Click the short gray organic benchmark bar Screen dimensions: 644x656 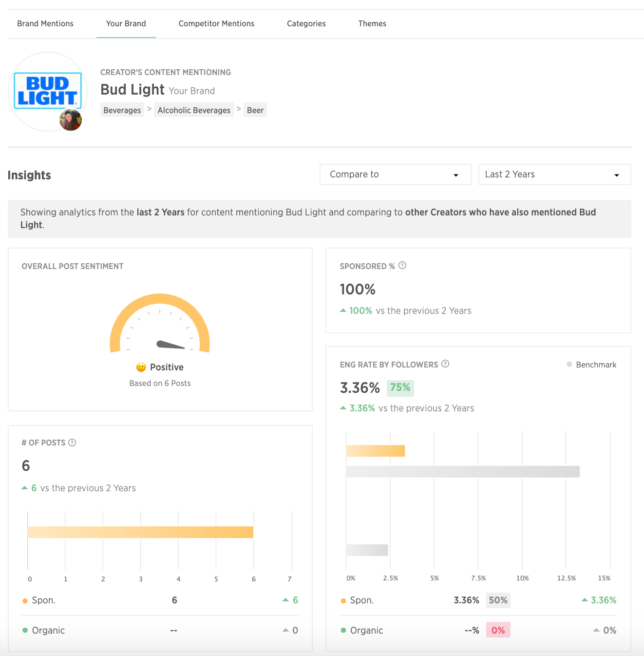367,550
